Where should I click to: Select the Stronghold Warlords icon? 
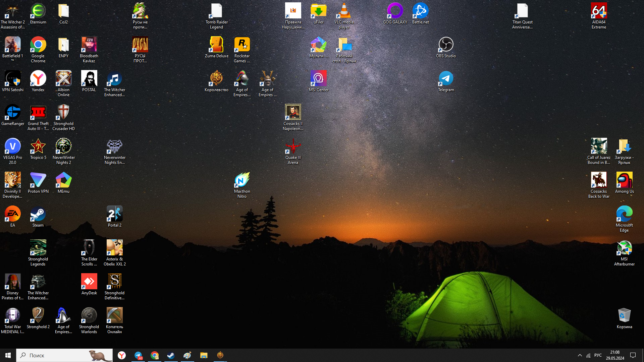(89, 315)
